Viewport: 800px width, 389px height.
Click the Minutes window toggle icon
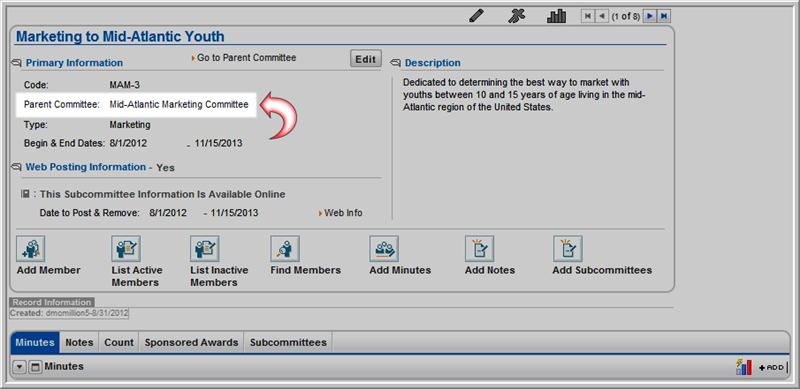(x=35, y=367)
